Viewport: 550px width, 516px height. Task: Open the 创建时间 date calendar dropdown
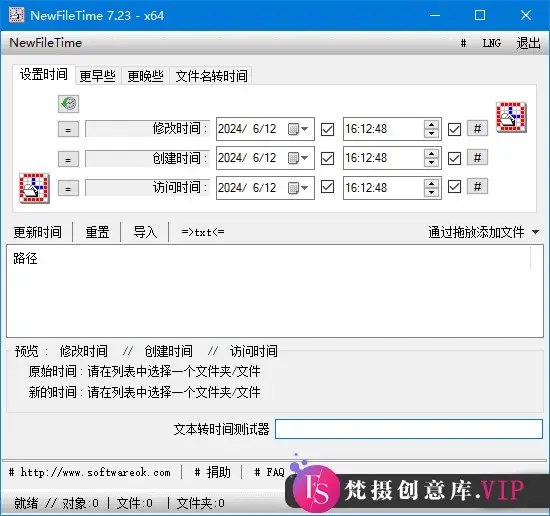click(298, 158)
